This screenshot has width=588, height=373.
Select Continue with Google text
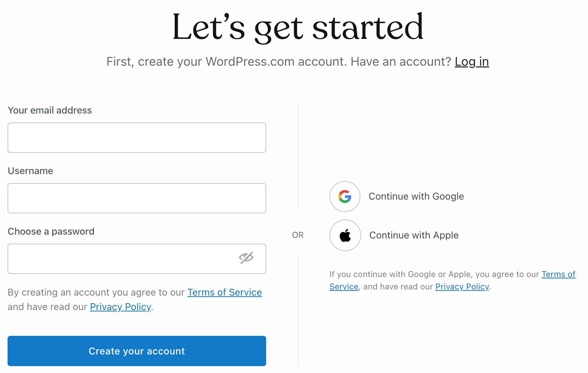click(x=416, y=196)
